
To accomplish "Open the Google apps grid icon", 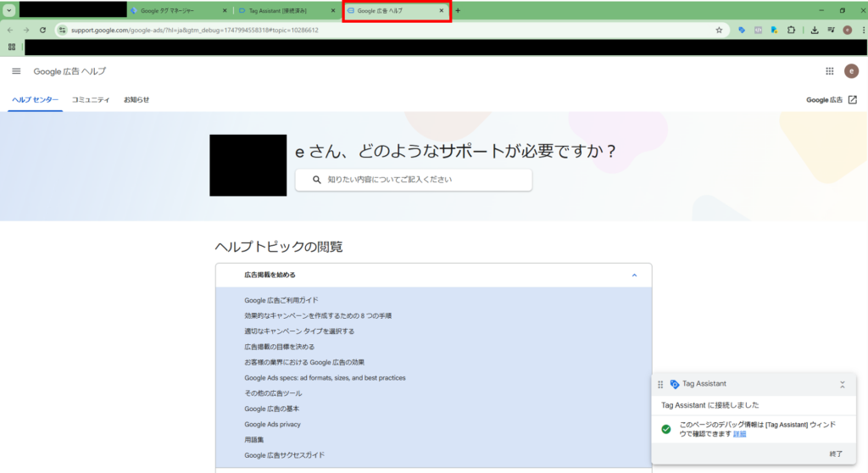I will (829, 71).
